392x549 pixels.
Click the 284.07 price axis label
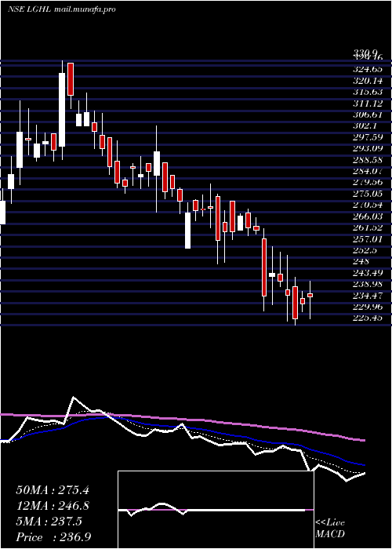tap(368, 171)
